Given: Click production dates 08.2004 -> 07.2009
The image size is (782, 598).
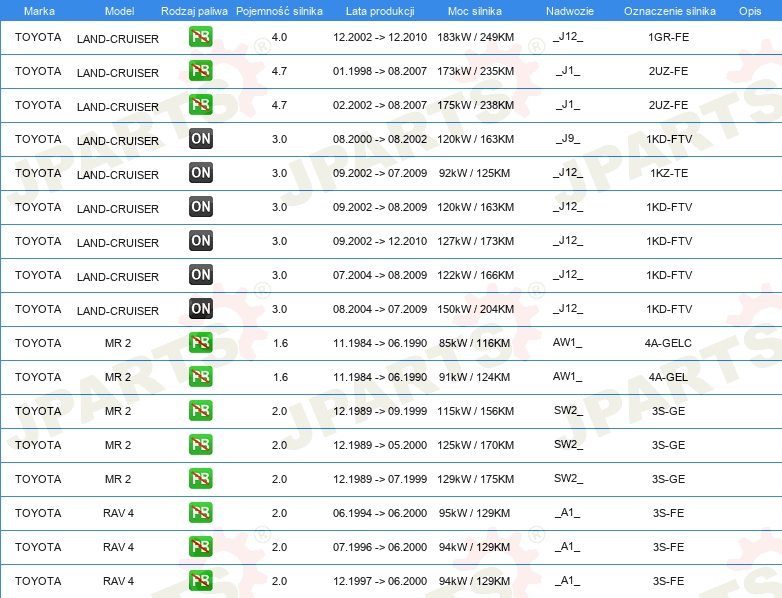Looking at the screenshot, I should (380, 309).
